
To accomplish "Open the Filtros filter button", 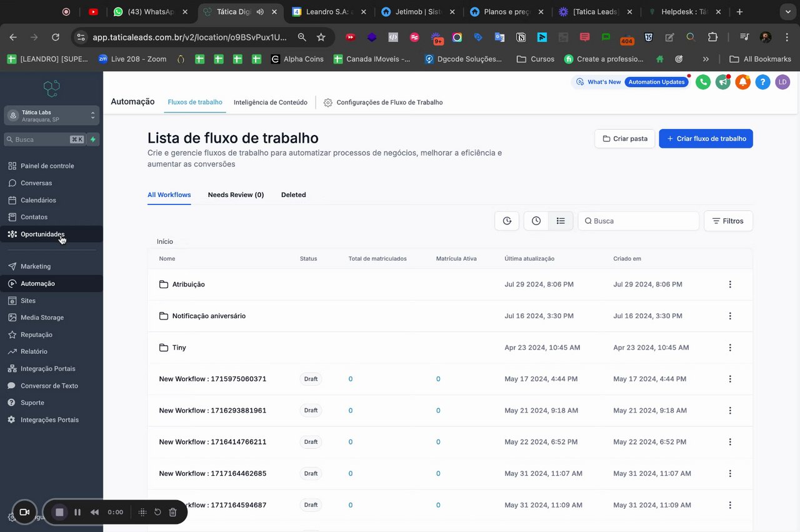I will click(728, 221).
